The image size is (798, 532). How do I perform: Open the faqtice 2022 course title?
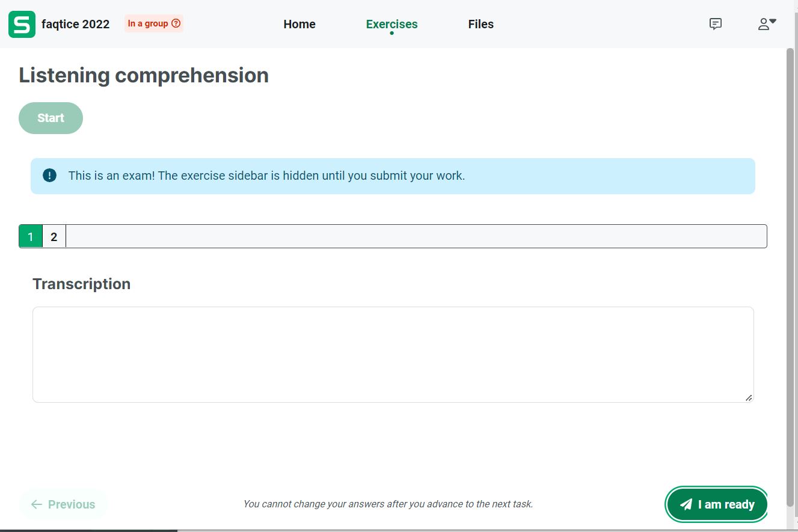coord(76,25)
